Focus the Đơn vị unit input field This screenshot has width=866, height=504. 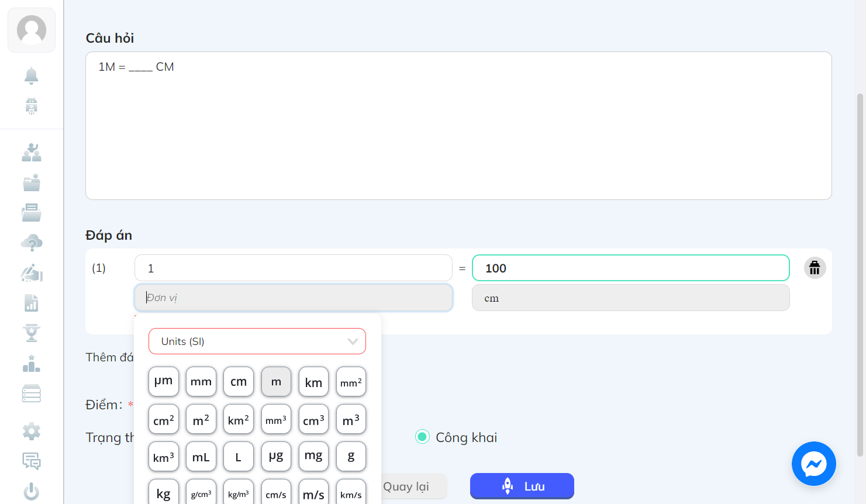coord(294,298)
